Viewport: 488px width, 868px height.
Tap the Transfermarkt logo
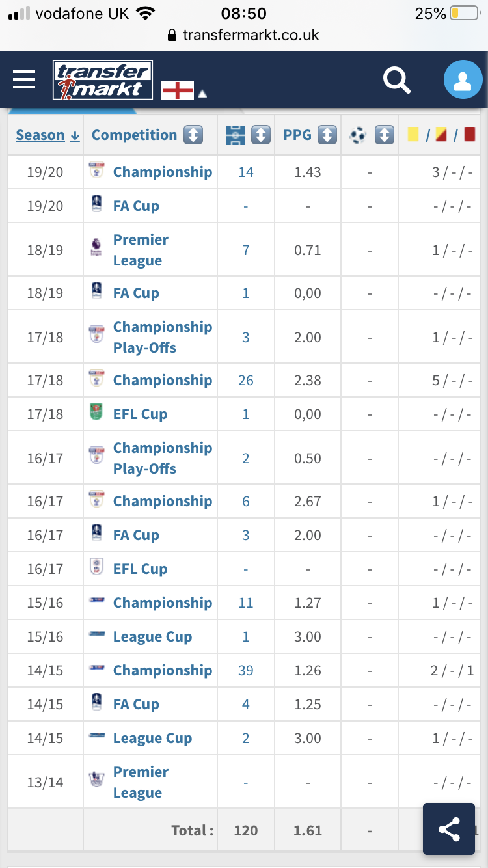click(103, 80)
